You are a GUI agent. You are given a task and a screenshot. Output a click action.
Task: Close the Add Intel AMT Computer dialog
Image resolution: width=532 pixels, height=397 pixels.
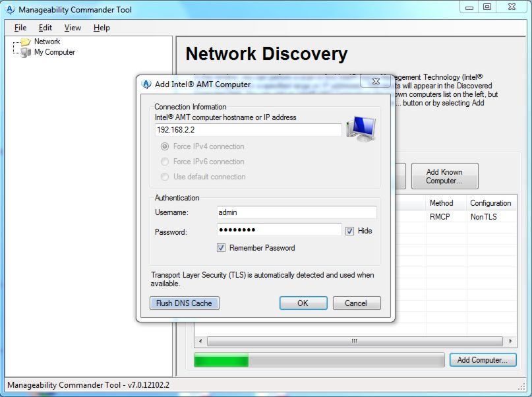376,81
